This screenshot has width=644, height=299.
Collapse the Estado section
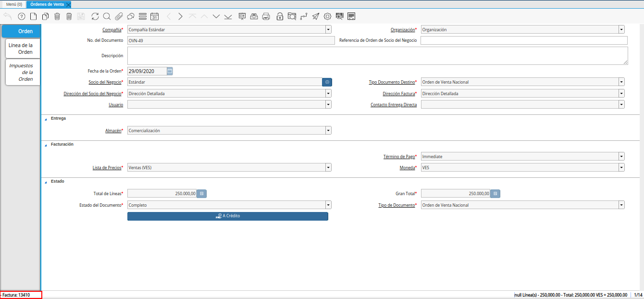pyautogui.click(x=46, y=182)
